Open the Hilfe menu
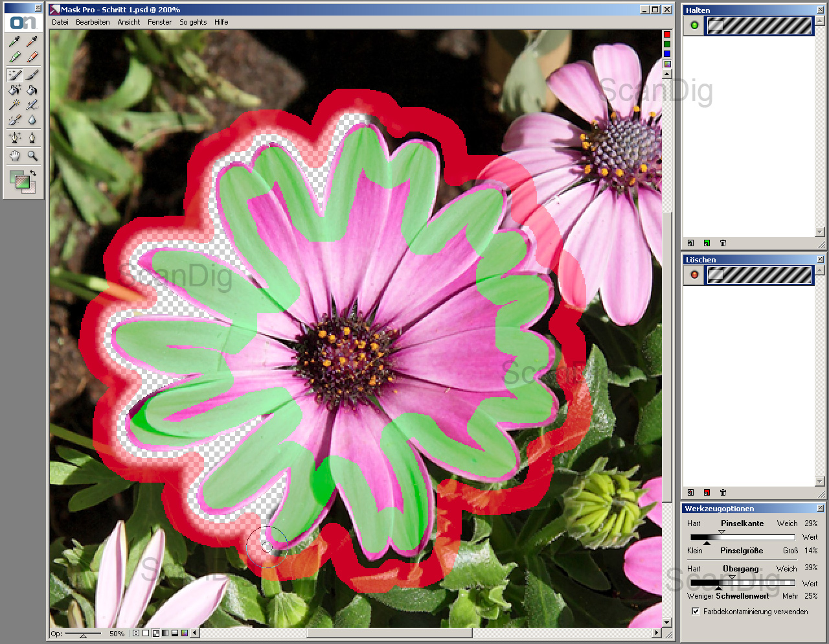The image size is (829, 644). (221, 22)
